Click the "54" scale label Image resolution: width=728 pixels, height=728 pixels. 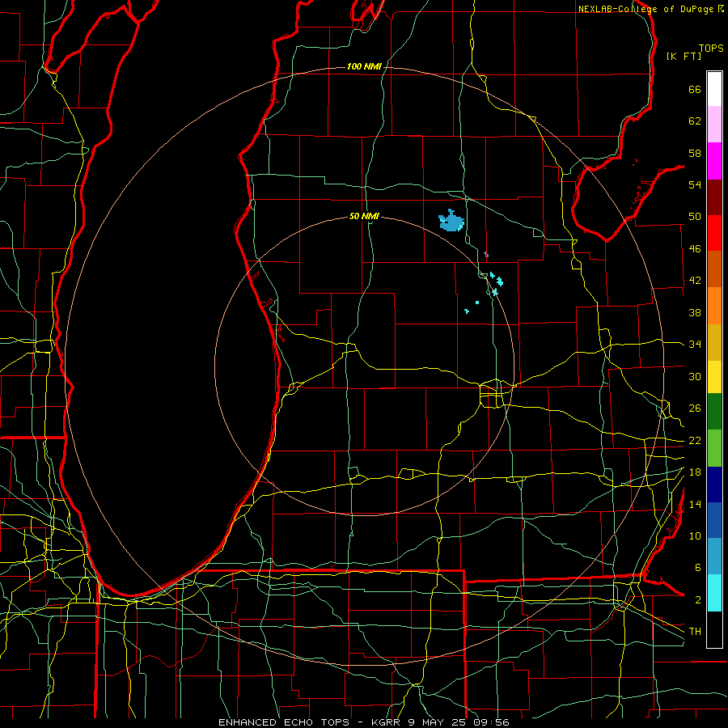[x=695, y=184]
